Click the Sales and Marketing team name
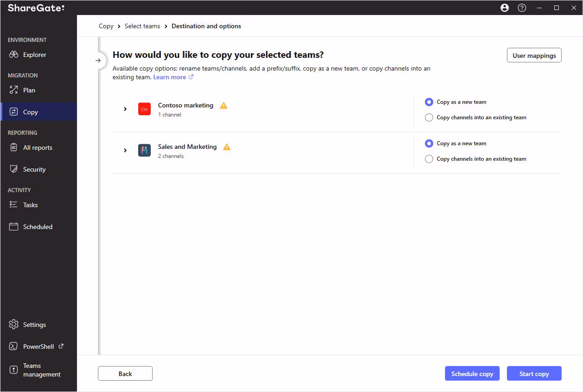 [x=187, y=147]
